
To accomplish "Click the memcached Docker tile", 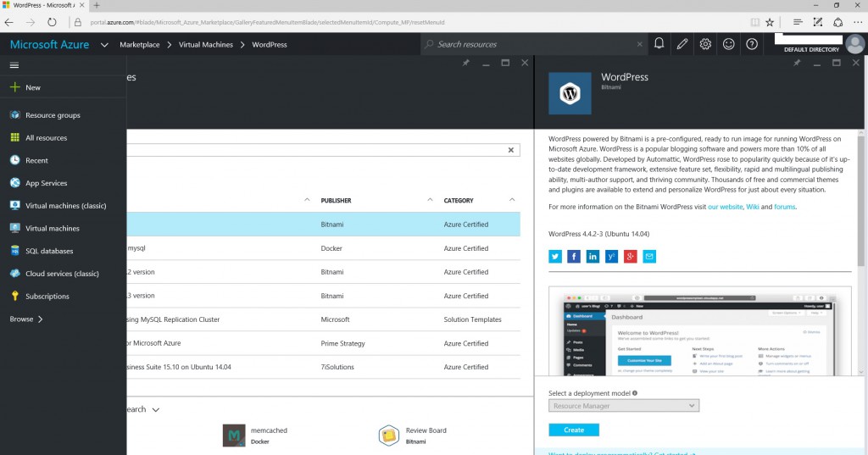I will click(256, 436).
